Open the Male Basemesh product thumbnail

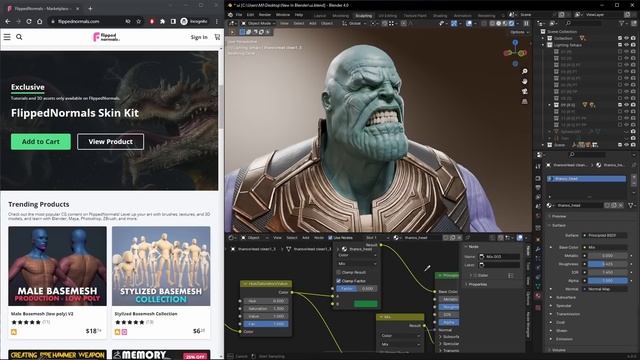[58, 266]
